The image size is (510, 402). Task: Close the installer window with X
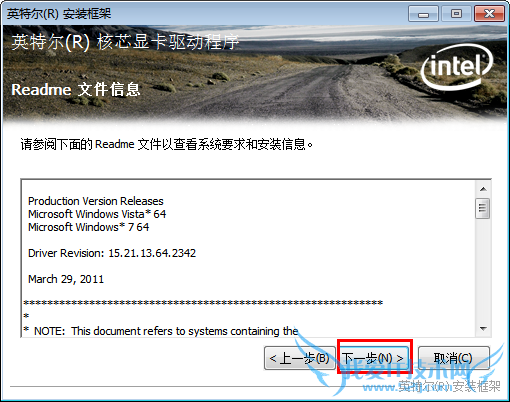click(489, 14)
